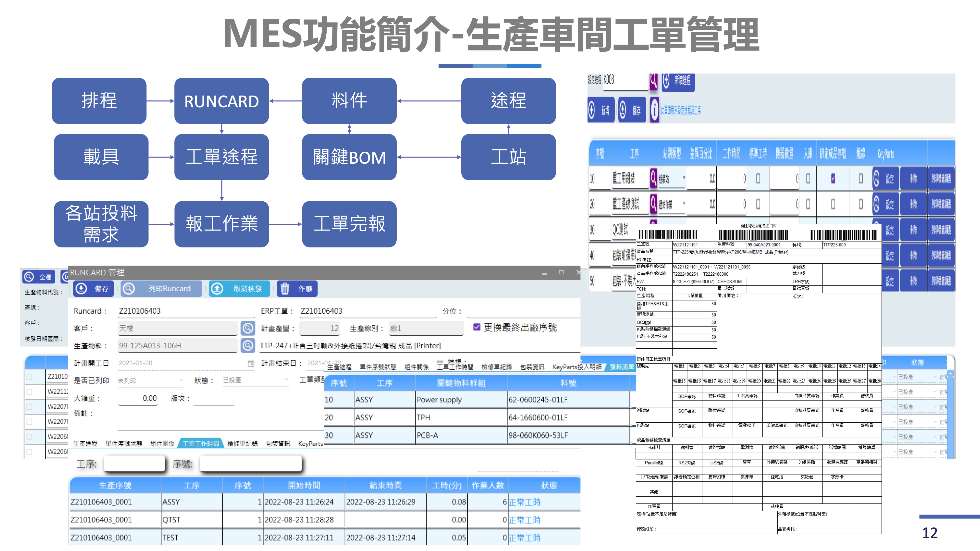Click 列印標籤類型 in sequence row 20
Screen dimensions: 980x551
tap(941, 204)
